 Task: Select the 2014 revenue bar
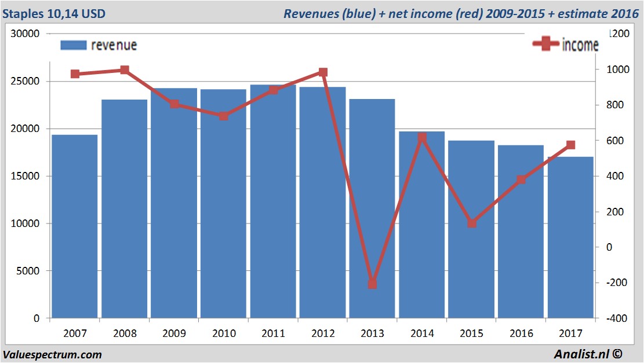pyautogui.click(x=422, y=225)
